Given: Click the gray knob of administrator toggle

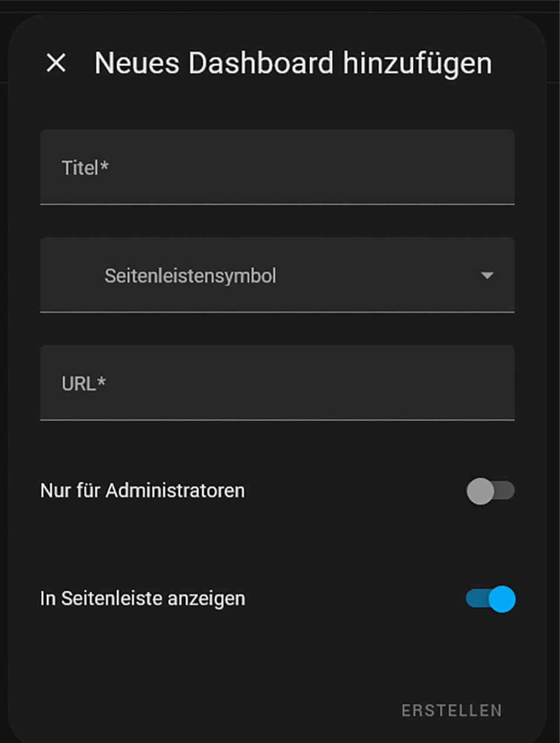Looking at the screenshot, I should [480, 491].
